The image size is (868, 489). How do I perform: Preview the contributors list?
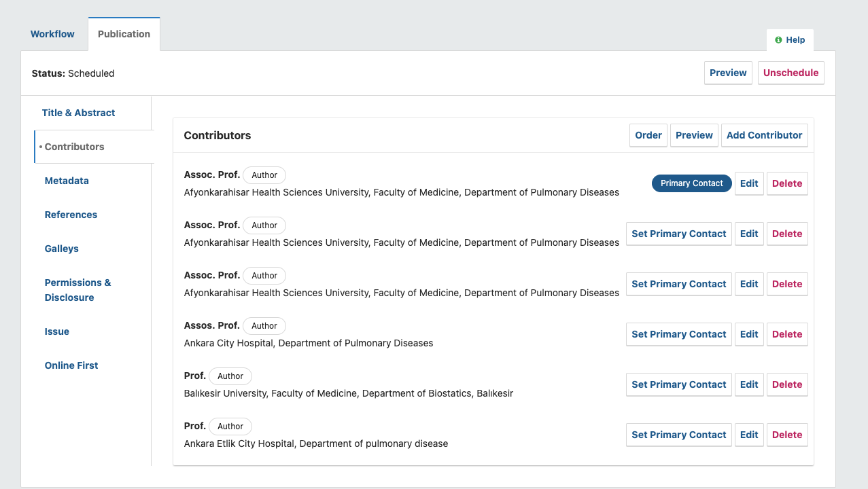[694, 135]
